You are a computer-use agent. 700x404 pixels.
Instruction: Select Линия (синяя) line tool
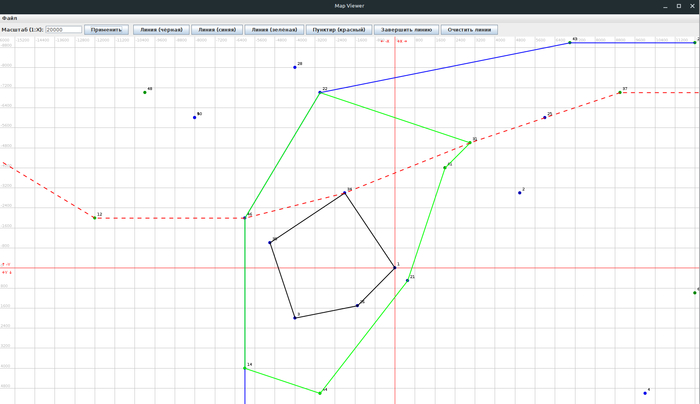[x=216, y=30]
